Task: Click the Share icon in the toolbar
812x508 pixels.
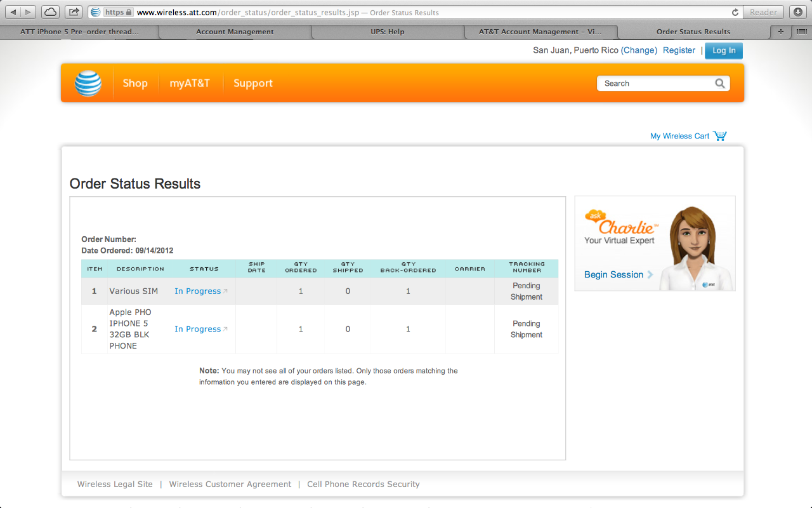Action: point(74,12)
